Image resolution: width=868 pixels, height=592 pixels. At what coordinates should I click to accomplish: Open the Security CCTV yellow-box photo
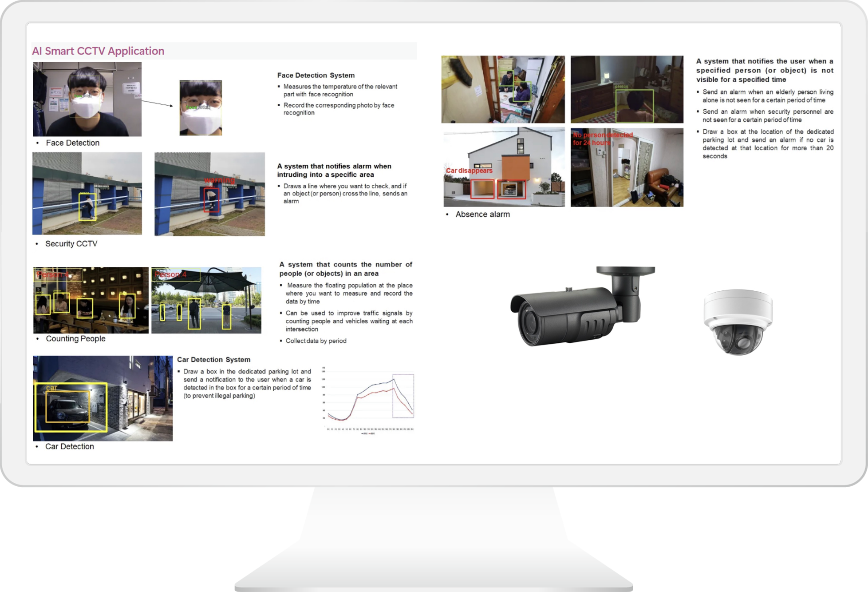coord(87,194)
